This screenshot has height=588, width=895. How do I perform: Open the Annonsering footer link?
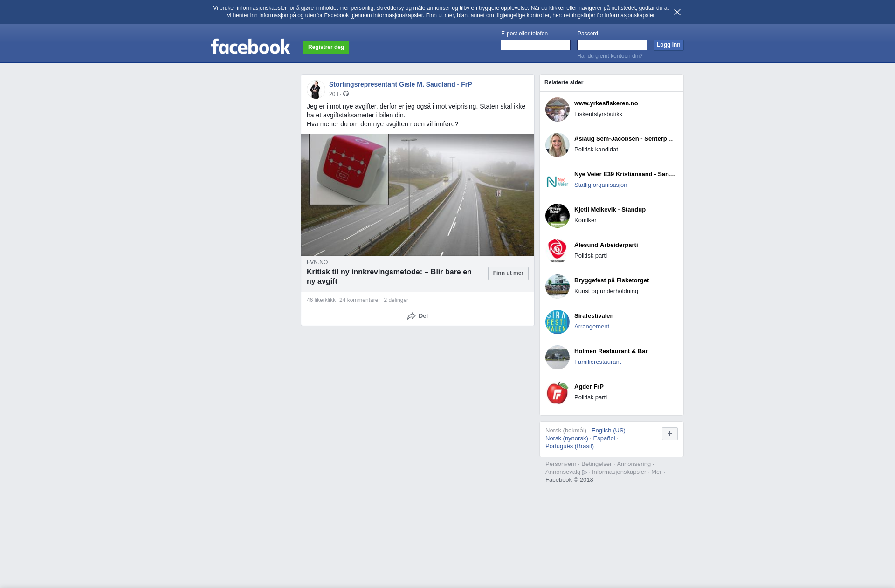633,464
